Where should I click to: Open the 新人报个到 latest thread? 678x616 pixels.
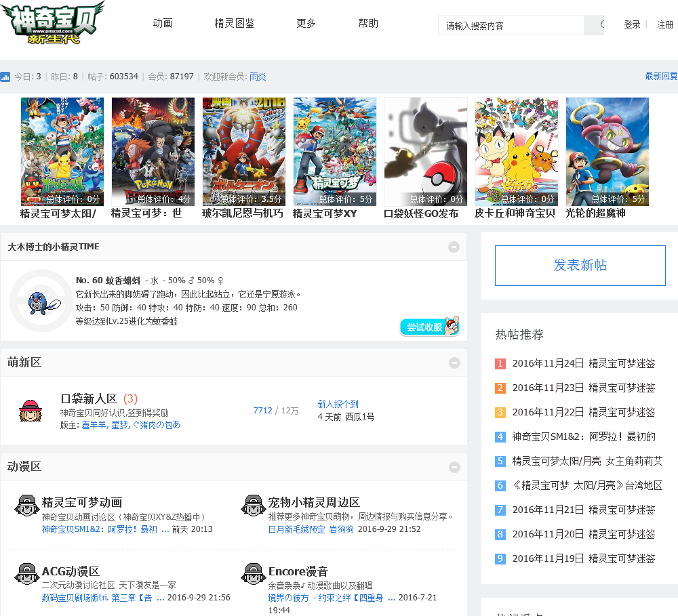338,404
